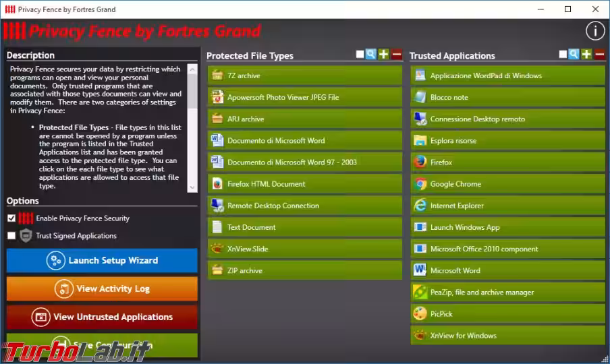Maximize the Privacy Fence window
The width and height of the screenshot is (610, 364).
567,9
